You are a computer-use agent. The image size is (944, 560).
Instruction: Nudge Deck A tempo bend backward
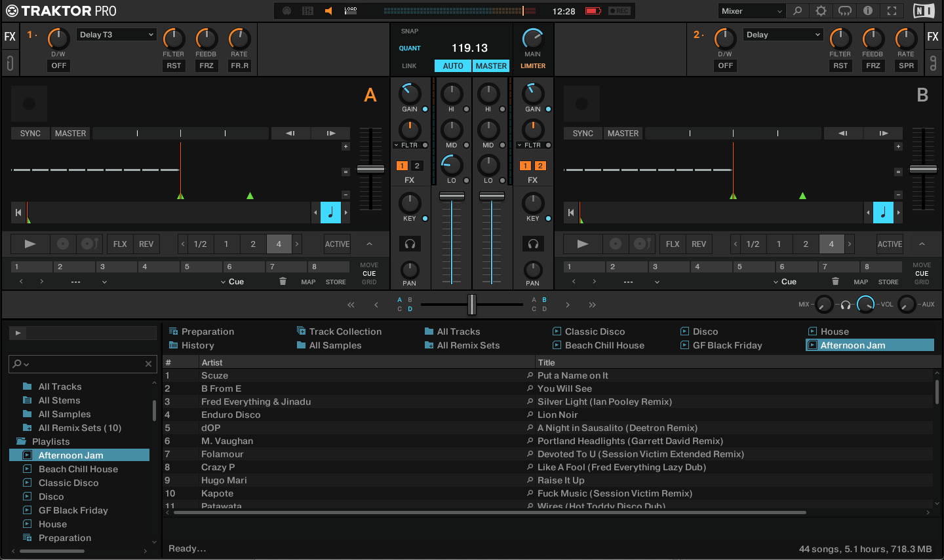pos(290,133)
